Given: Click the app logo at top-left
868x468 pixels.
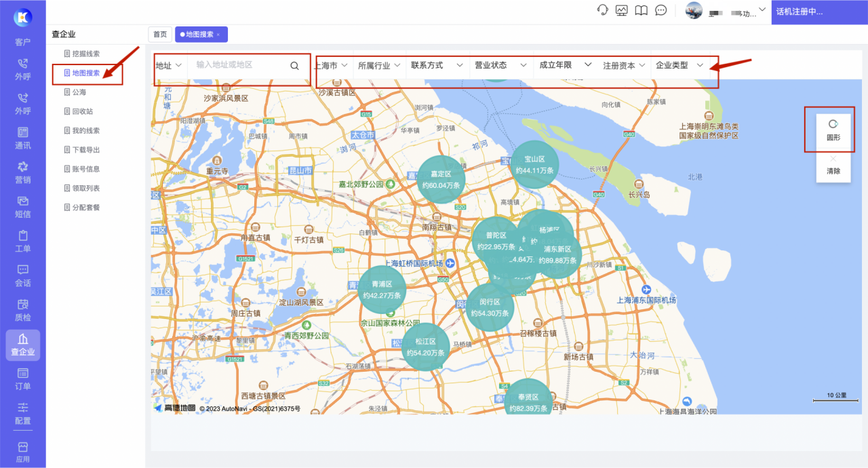Looking at the screenshot, I should coord(22,16).
